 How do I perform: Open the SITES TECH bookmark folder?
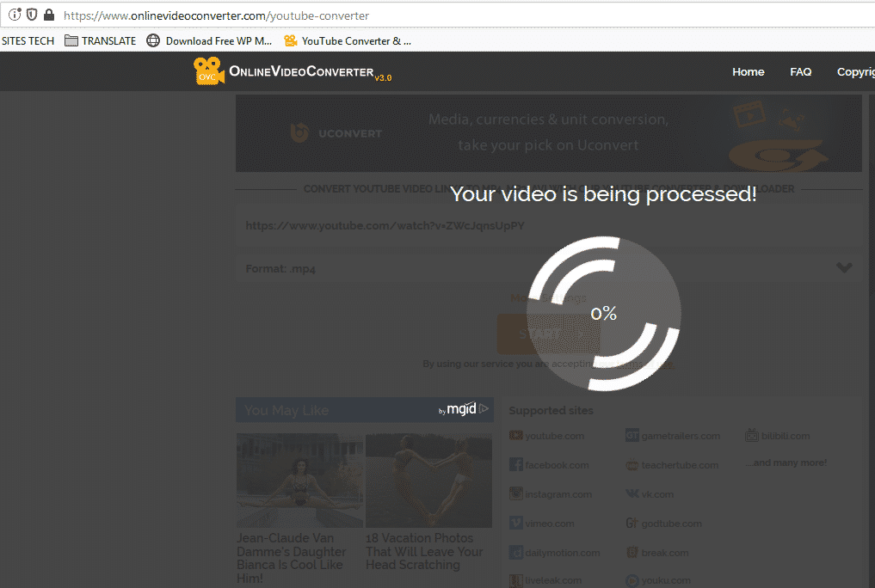click(x=28, y=40)
